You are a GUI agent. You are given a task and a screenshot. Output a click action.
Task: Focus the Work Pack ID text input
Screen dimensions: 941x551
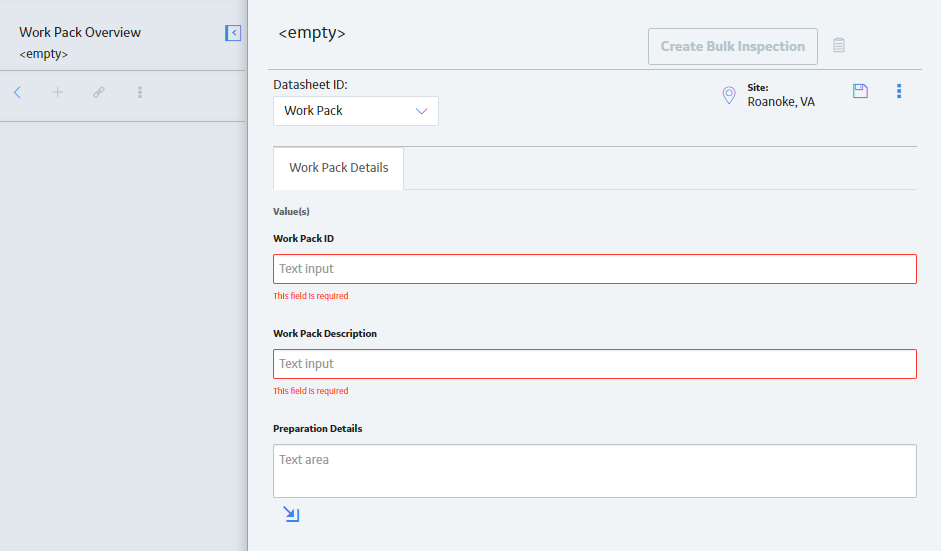595,269
